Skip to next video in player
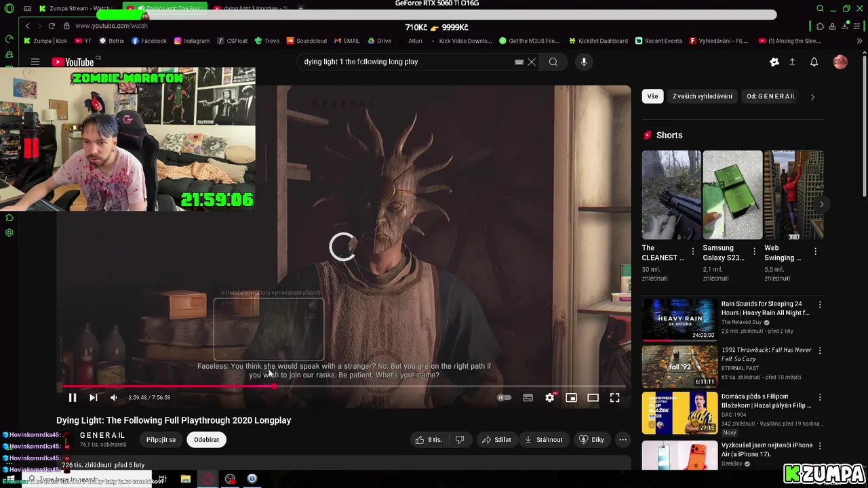The height and width of the screenshot is (488, 868). [94, 398]
